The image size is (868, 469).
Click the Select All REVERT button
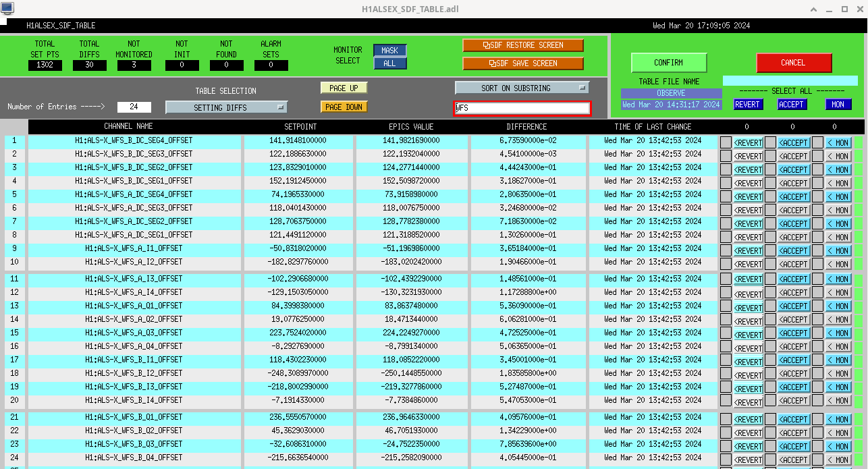tap(747, 105)
